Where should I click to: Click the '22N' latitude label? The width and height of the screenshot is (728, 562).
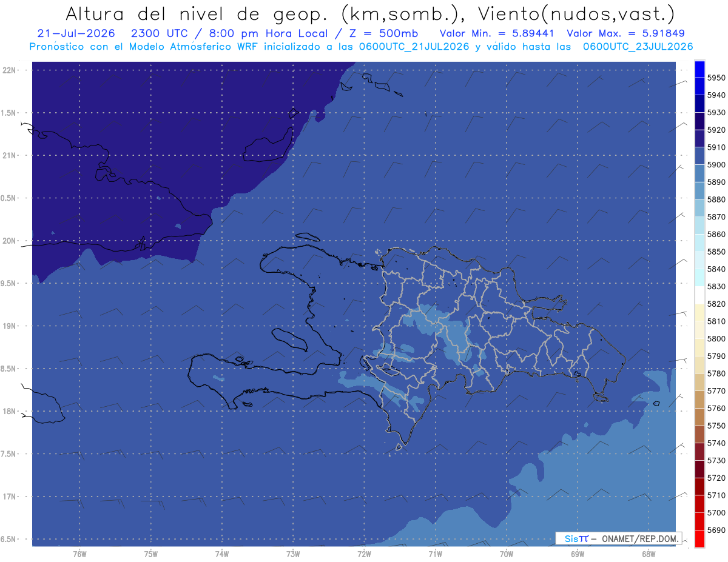(x=8, y=70)
